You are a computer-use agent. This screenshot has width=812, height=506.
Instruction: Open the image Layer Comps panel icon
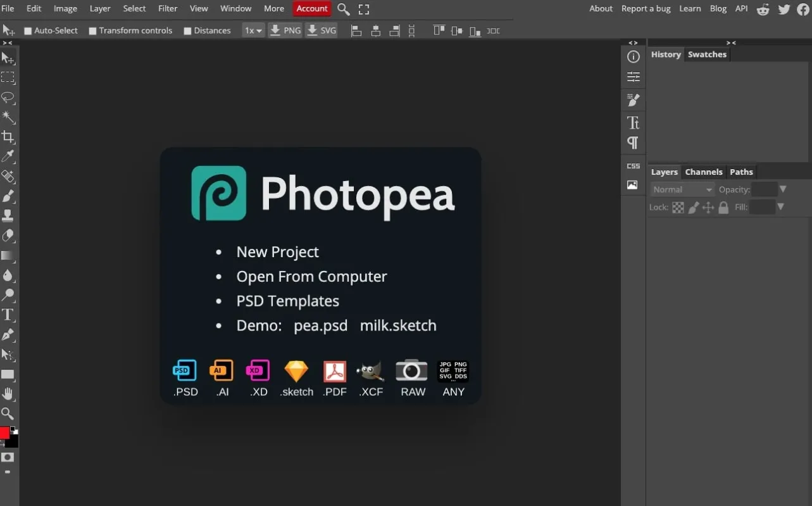coord(633,185)
